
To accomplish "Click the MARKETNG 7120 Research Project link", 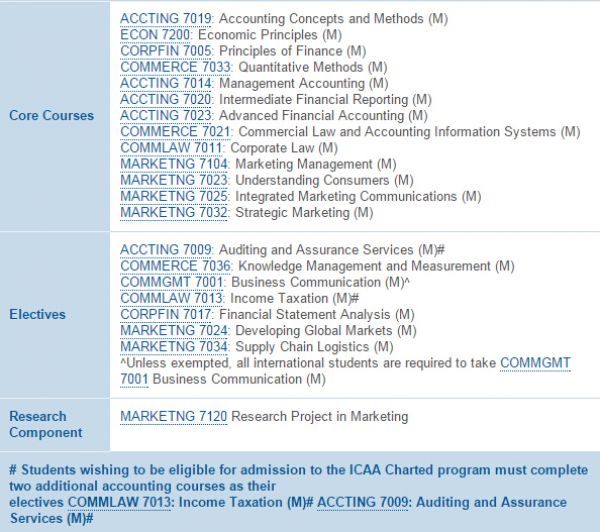I will (x=175, y=416).
